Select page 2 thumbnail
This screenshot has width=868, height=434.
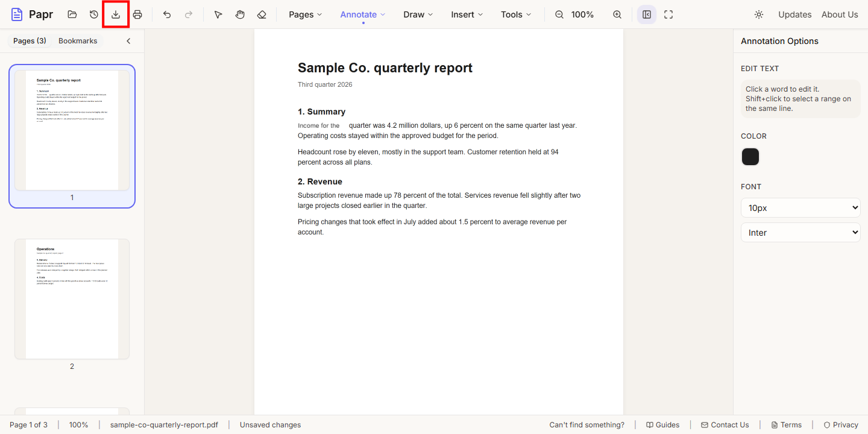click(x=72, y=299)
